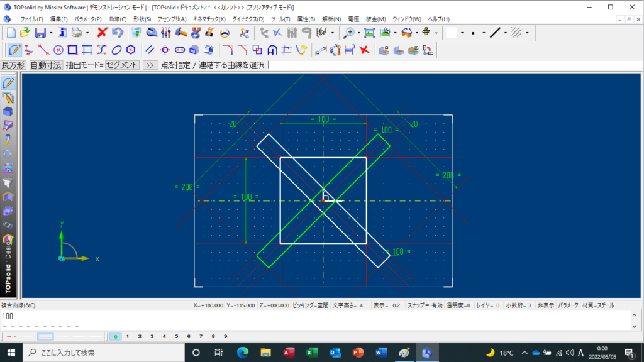Expand options with the >> button
The width and height of the screenshot is (644, 362).
pos(150,65)
